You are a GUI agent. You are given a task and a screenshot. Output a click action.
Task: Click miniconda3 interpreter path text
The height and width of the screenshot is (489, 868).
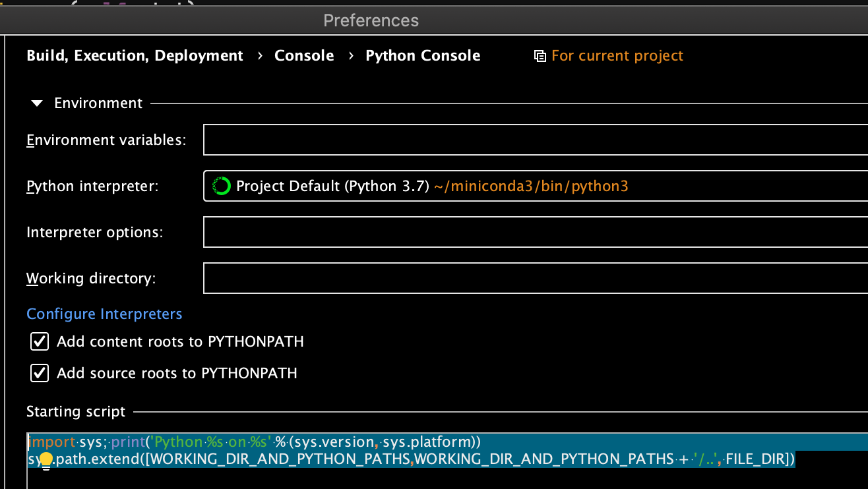(x=530, y=186)
